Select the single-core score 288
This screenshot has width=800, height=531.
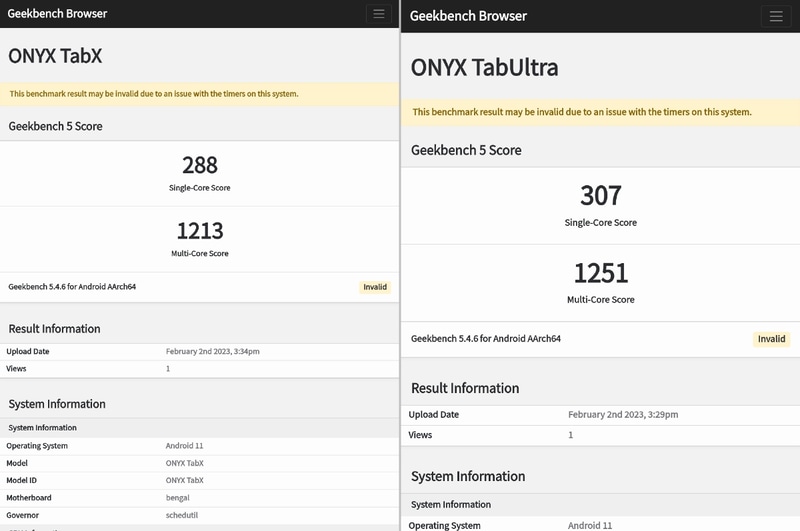tap(200, 165)
